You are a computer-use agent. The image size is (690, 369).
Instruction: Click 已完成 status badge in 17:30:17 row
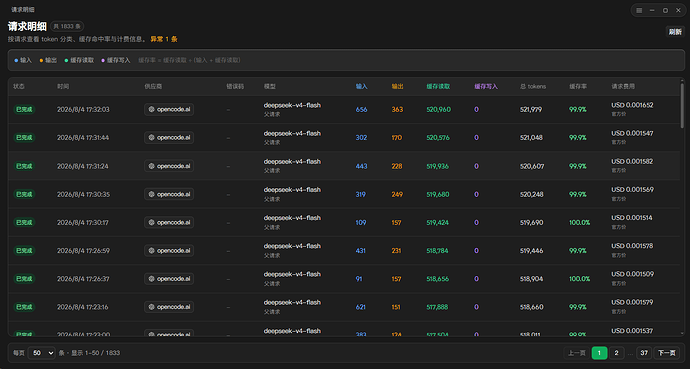coord(24,223)
